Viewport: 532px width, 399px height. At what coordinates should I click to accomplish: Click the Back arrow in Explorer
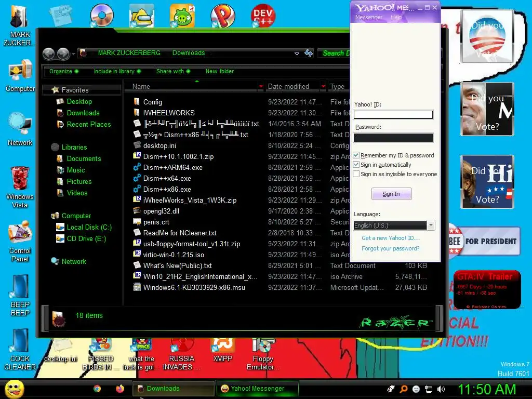(x=48, y=54)
